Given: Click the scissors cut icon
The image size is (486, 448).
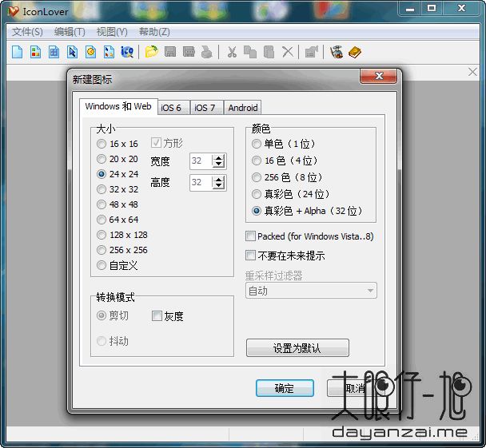Looking at the screenshot, I should click(x=232, y=52).
